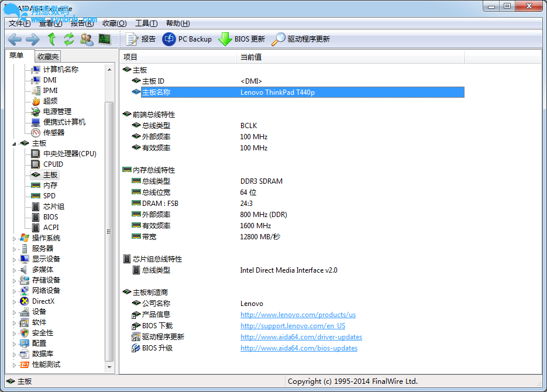Select 计算机名称 in the tree
The height and width of the screenshot is (392, 547).
tap(61, 70)
